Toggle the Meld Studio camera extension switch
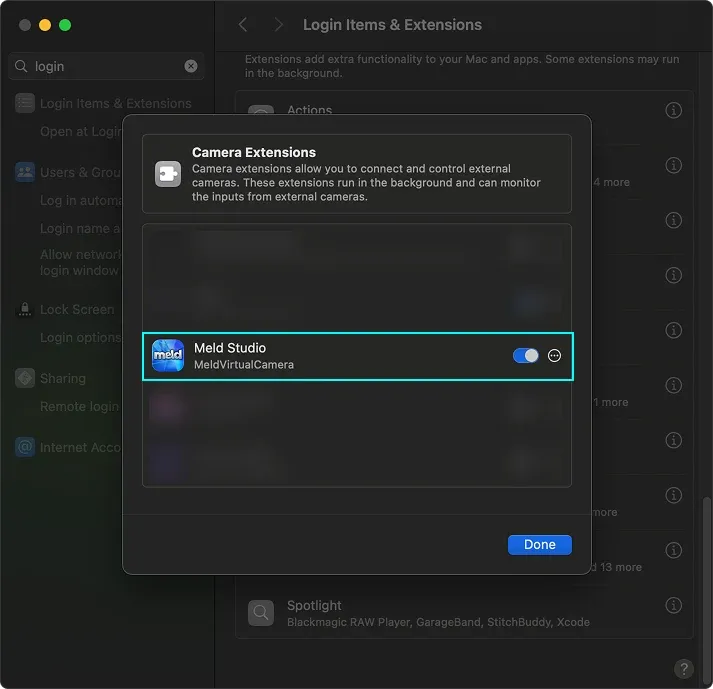This screenshot has height=689, width=713. 525,356
